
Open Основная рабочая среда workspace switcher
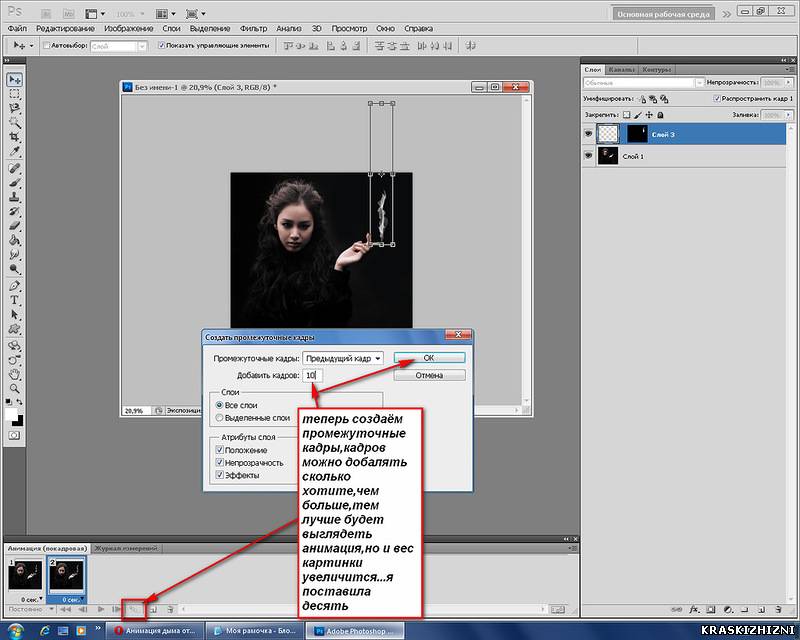pyautogui.click(x=663, y=14)
